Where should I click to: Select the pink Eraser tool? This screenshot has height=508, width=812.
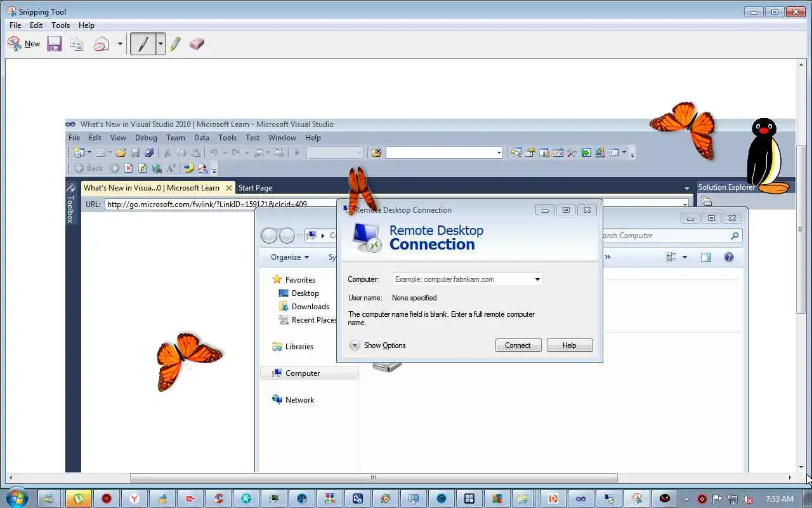[x=197, y=44]
